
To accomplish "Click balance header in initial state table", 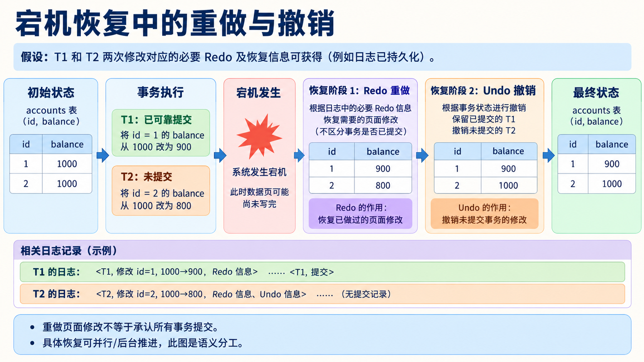I will [67, 144].
